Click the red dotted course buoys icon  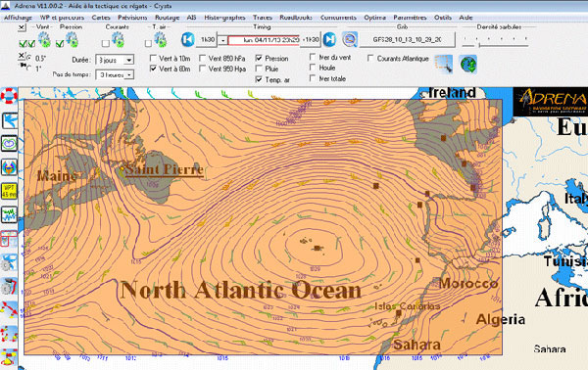[9, 334]
